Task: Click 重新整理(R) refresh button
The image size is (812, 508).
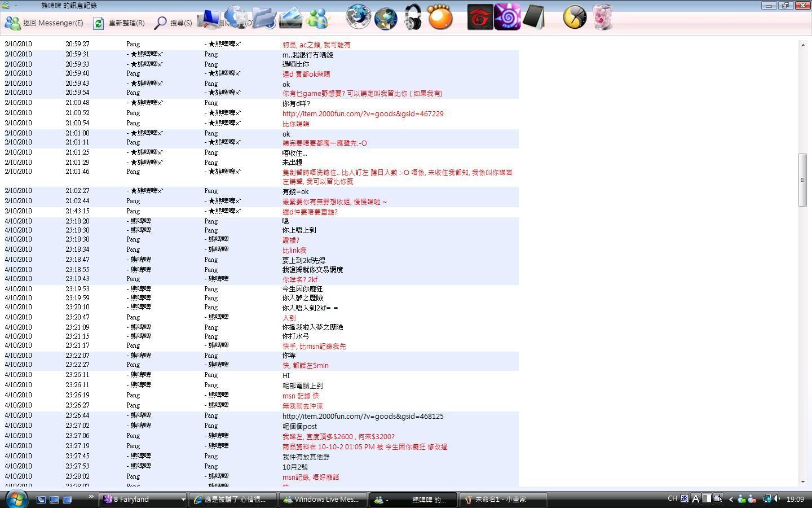Action: pos(119,23)
